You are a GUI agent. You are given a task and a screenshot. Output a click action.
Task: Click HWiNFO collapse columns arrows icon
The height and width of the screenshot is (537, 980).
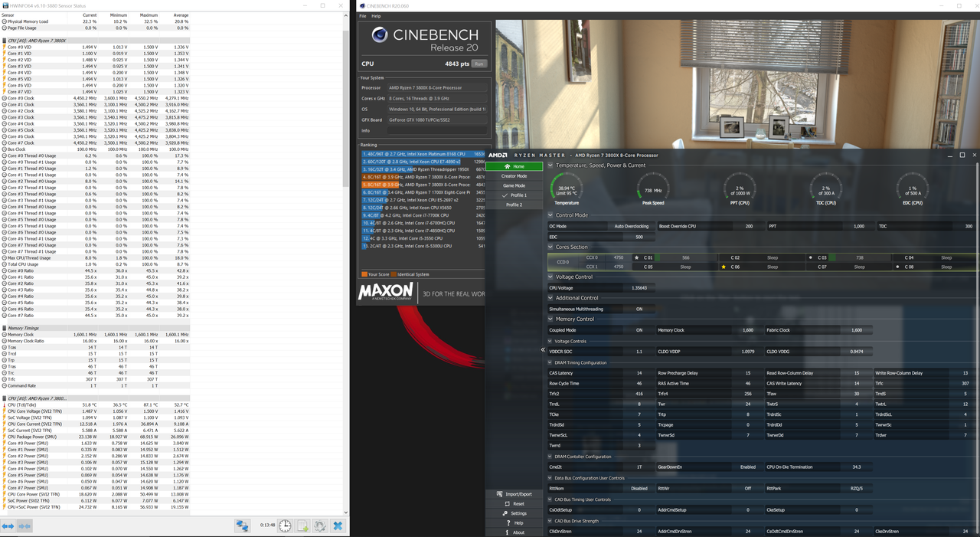coord(24,526)
